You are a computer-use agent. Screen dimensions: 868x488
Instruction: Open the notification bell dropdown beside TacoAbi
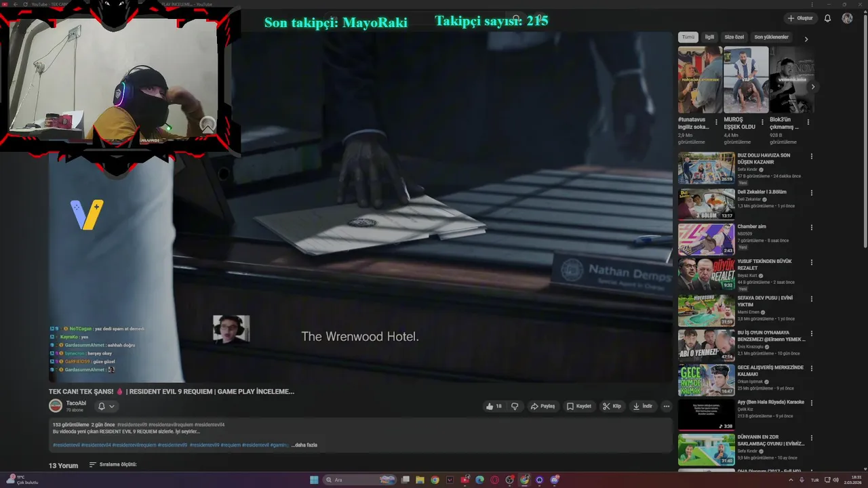pyautogui.click(x=106, y=406)
